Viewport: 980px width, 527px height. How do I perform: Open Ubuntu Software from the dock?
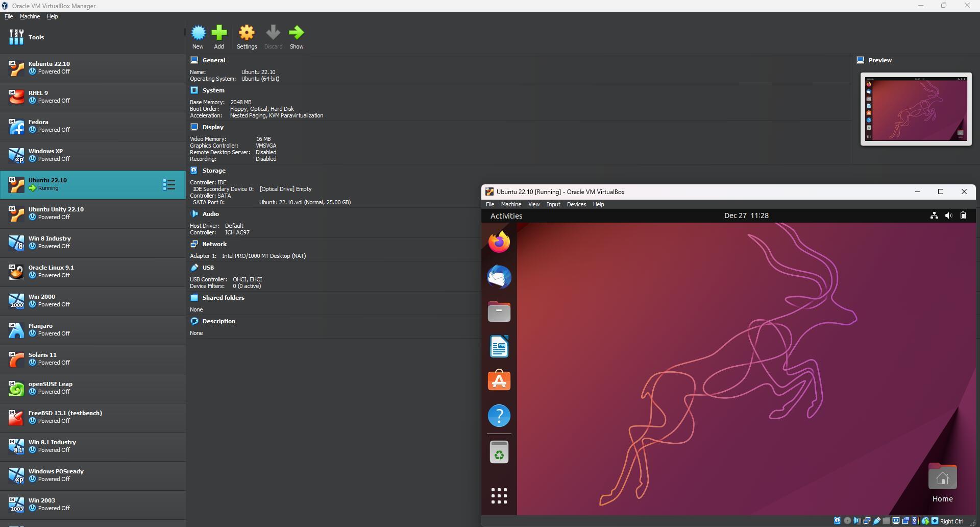coord(499,381)
